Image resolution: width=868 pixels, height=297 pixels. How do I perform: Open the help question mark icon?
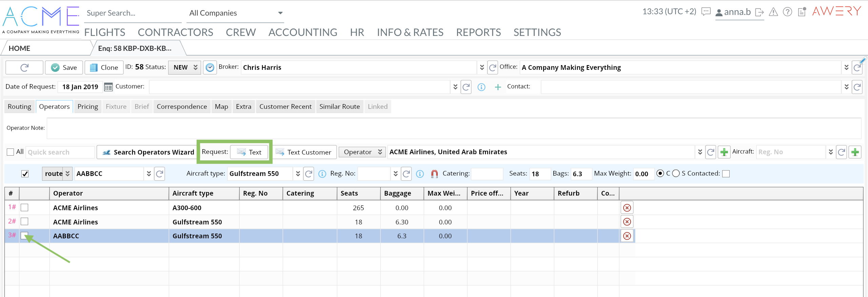tap(787, 12)
